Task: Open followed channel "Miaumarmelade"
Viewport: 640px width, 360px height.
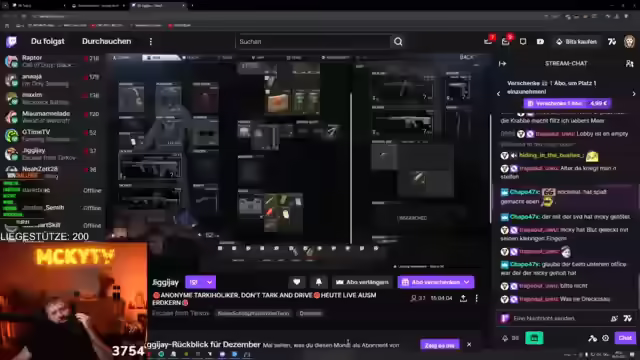Action: coord(52,117)
